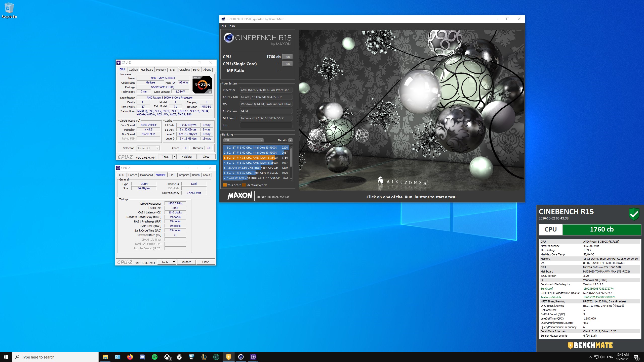Open the volume tray icon

coord(602,357)
